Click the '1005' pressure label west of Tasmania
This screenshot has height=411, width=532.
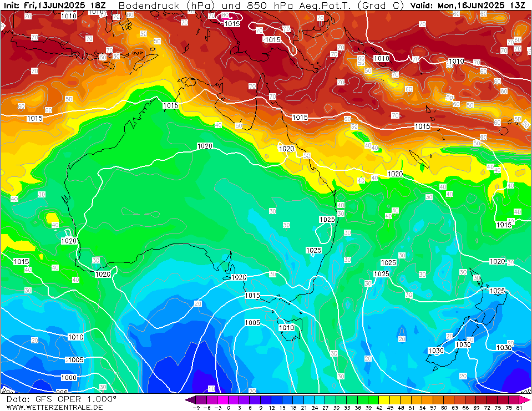pos(252,322)
